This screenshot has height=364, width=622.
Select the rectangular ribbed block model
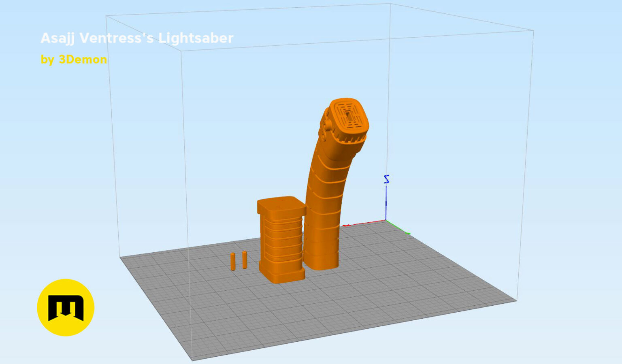pyautogui.click(x=282, y=240)
